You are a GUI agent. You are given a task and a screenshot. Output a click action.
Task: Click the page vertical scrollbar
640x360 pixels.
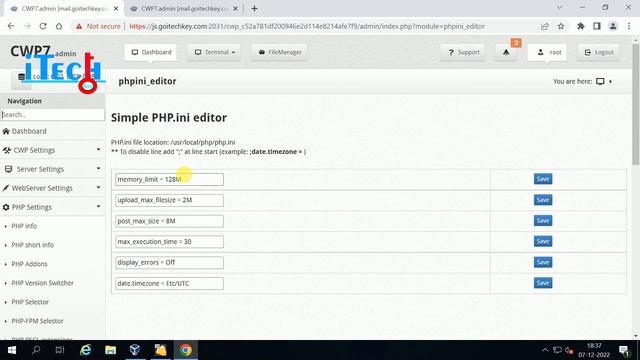[636, 104]
